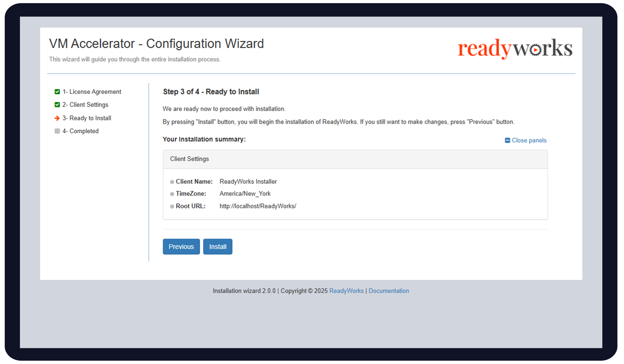Click the gray box icon beside Completed
The height and width of the screenshot is (364, 624).
[x=57, y=131]
